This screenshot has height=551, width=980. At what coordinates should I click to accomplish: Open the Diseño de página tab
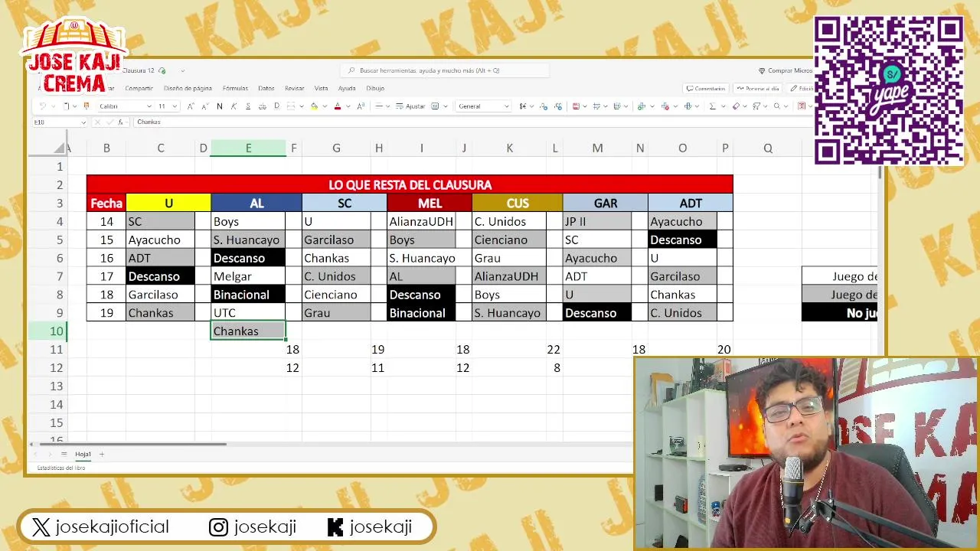(x=188, y=88)
